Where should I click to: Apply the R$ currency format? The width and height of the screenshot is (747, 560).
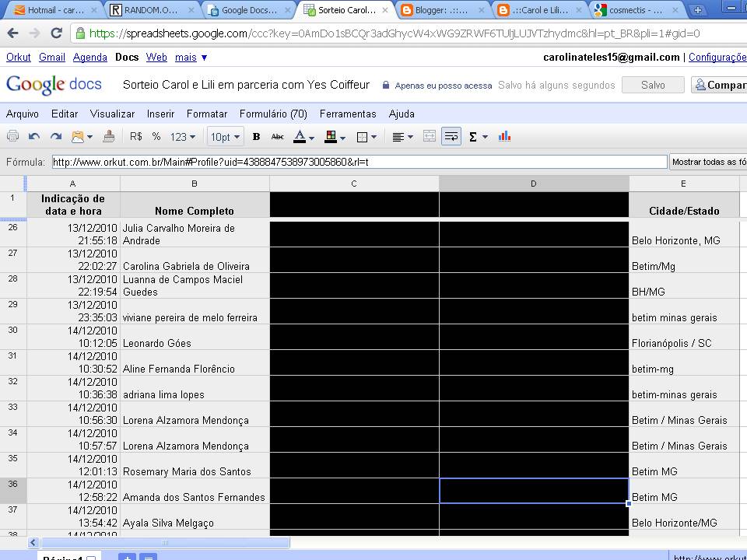(135, 137)
